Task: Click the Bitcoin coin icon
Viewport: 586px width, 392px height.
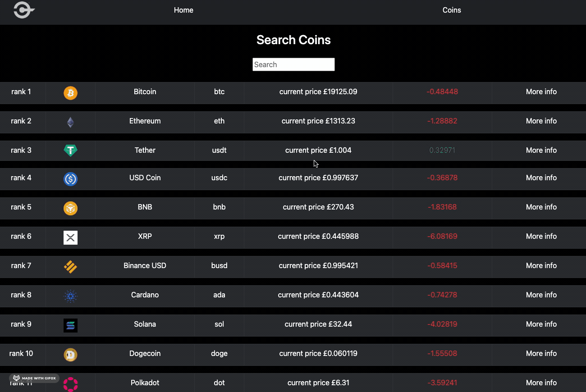Action: (70, 93)
